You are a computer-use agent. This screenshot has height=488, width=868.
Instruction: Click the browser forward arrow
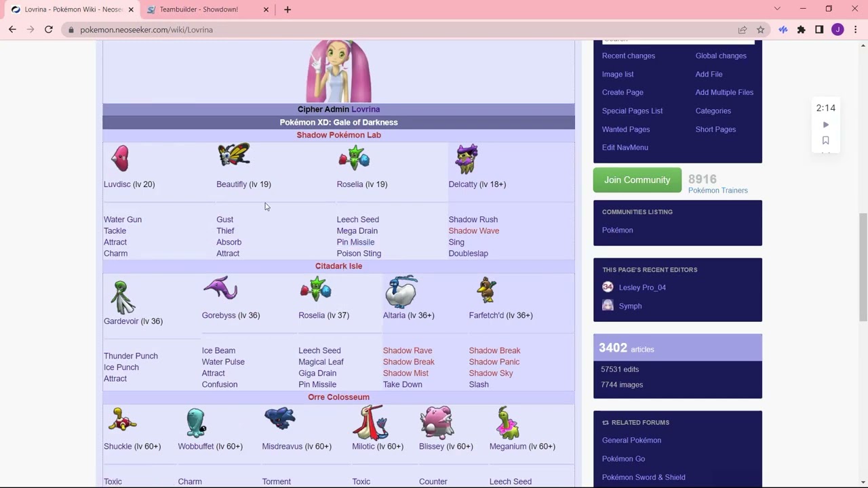tap(31, 30)
